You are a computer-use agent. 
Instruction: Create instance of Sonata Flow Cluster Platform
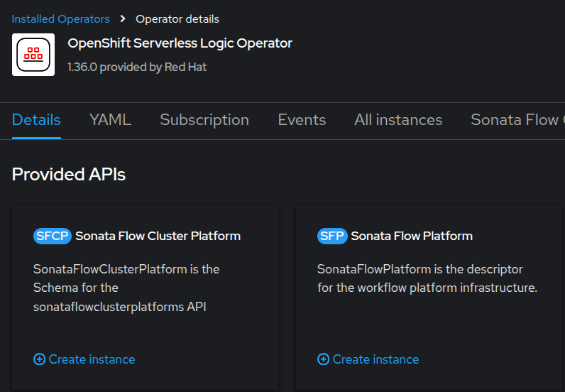coord(92,359)
